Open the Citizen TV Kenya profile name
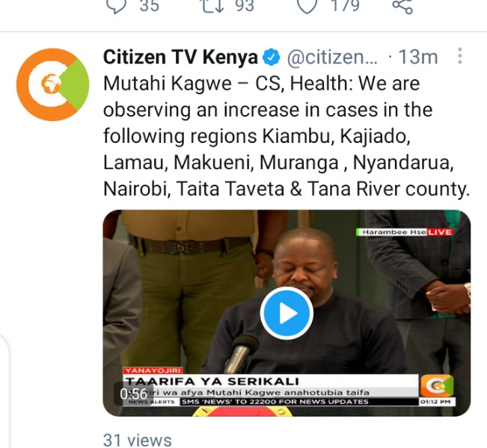Viewport: 487px width, 448px height. pyautogui.click(x=180, y=57)
